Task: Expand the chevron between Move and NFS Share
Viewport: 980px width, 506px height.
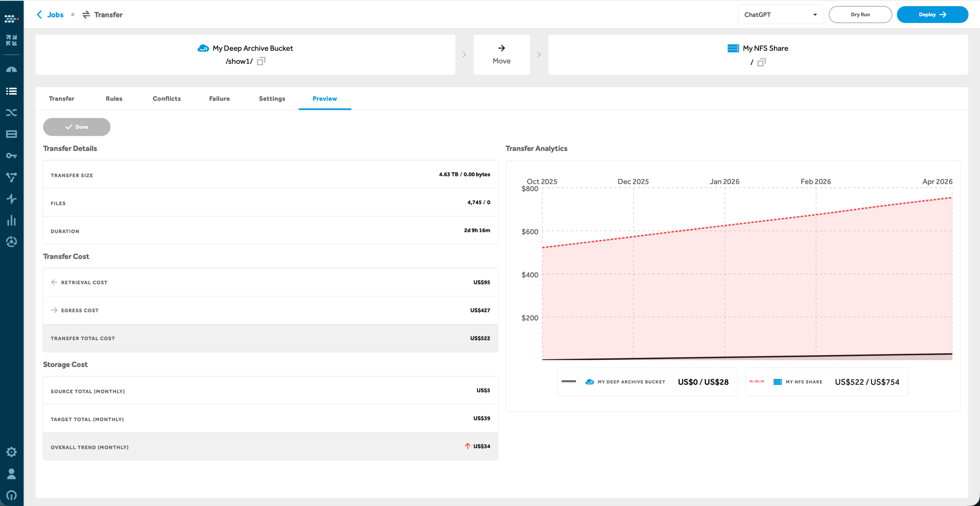Action: point(539,54)
